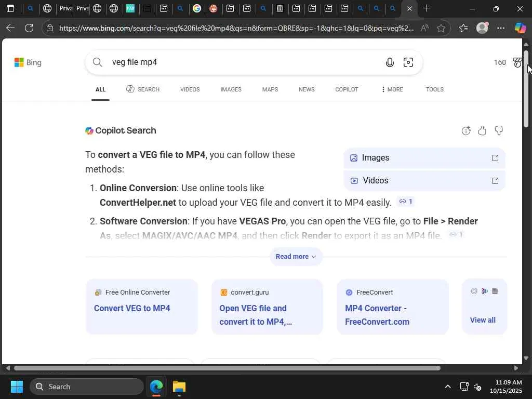Refresh the current page
The height and width of the screenshot is (399, 532).
pyautogui.click(x=29, y=28)
